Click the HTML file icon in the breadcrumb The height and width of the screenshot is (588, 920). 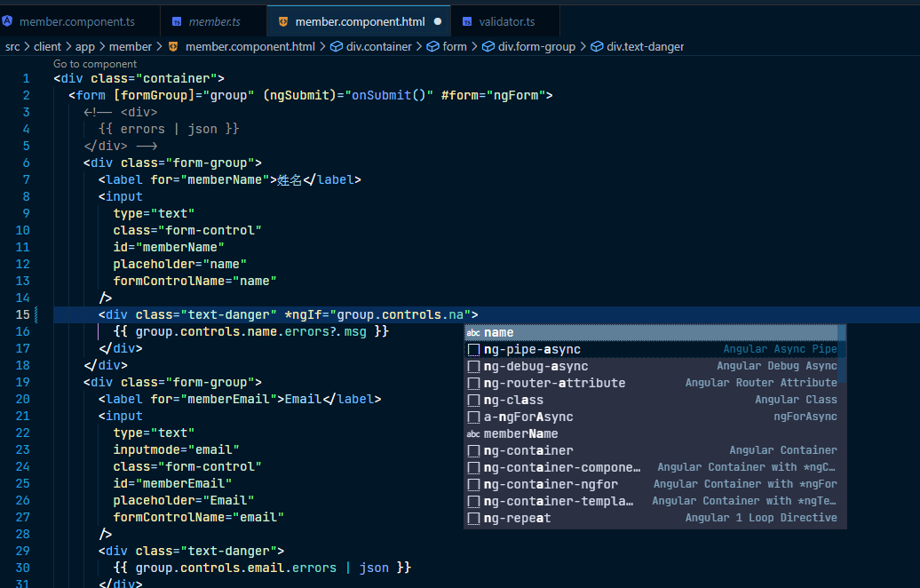pos(172,46)
